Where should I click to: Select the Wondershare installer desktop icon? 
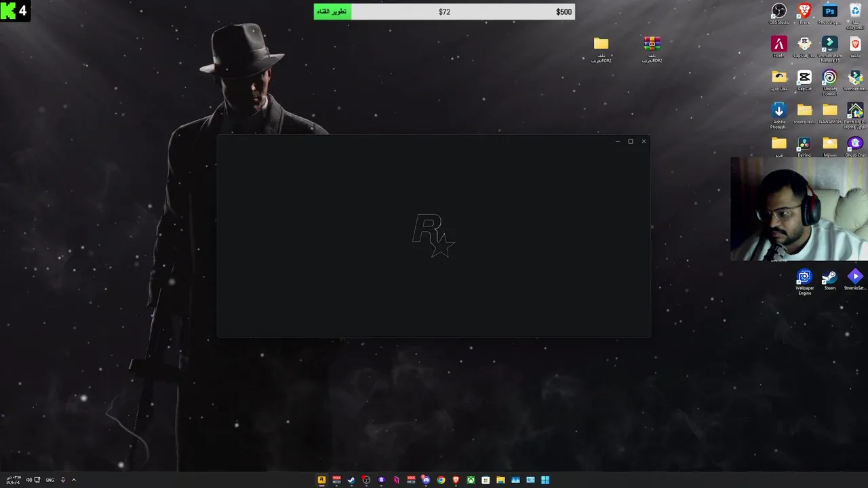[x=855, y=80]
